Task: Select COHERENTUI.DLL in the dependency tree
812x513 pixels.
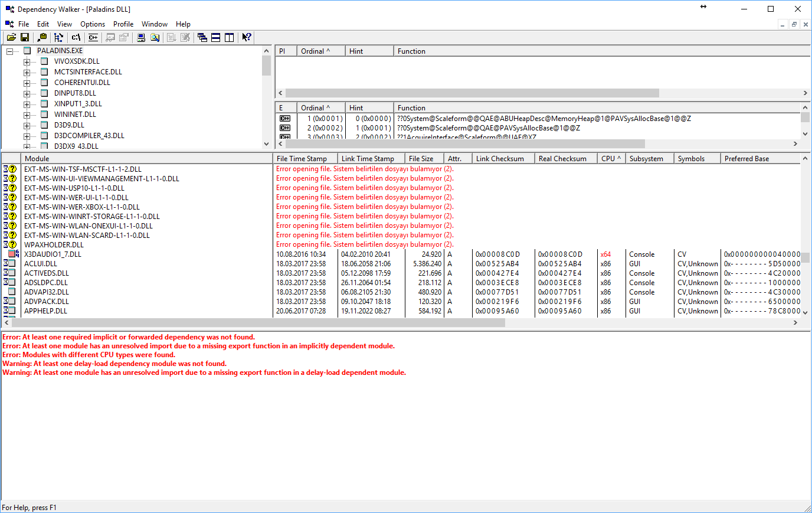Action: pos(82,83)
